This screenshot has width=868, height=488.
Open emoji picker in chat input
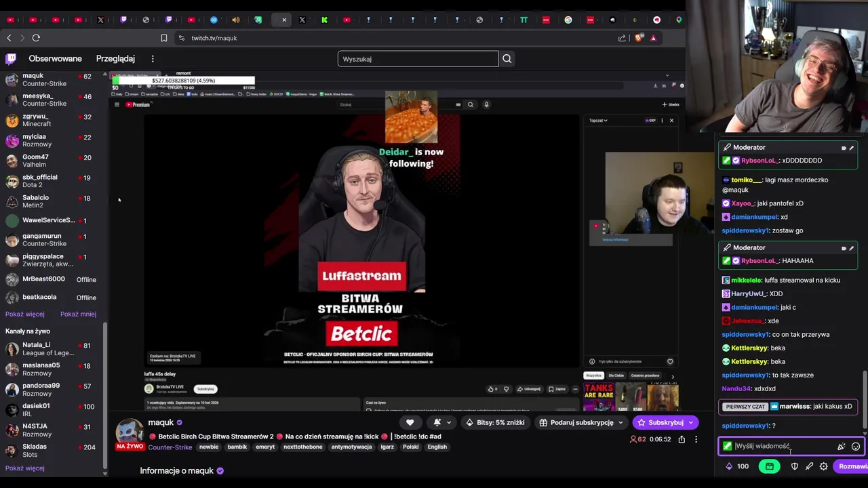(x=856, y=447)
